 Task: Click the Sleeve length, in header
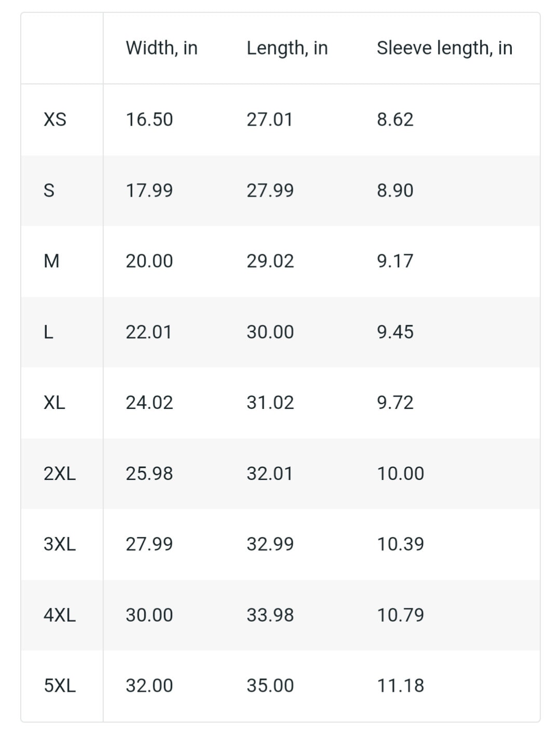[x=444, y=48]
